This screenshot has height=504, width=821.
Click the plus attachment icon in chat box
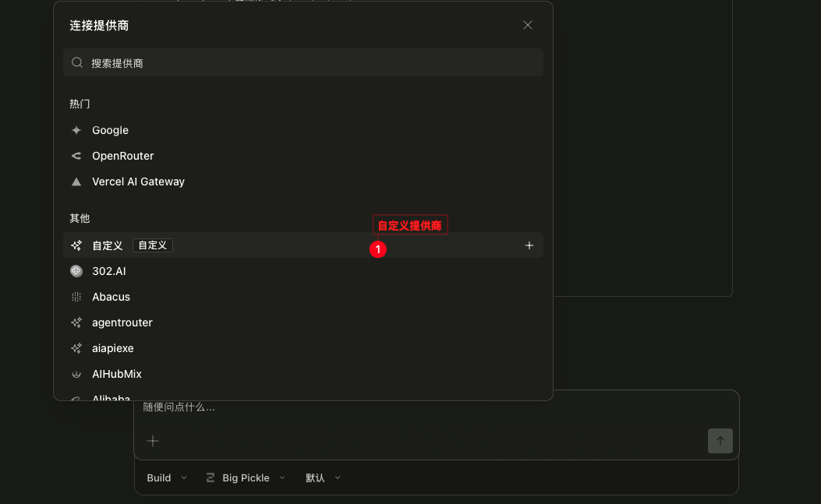pos(153,441)
